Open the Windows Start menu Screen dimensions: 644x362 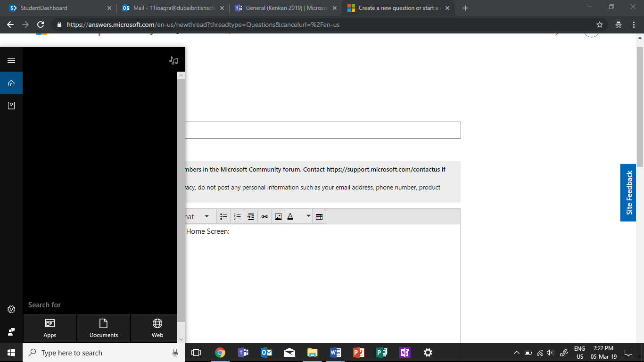click(x=11, y=353)
